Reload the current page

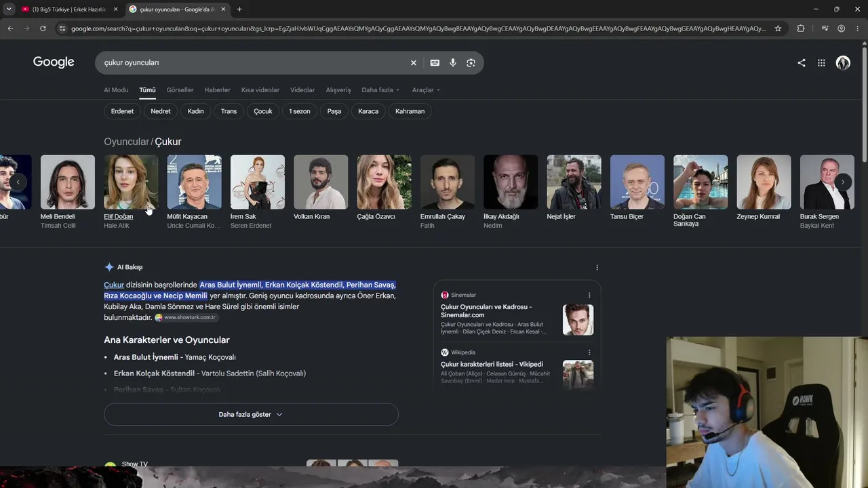43,28
